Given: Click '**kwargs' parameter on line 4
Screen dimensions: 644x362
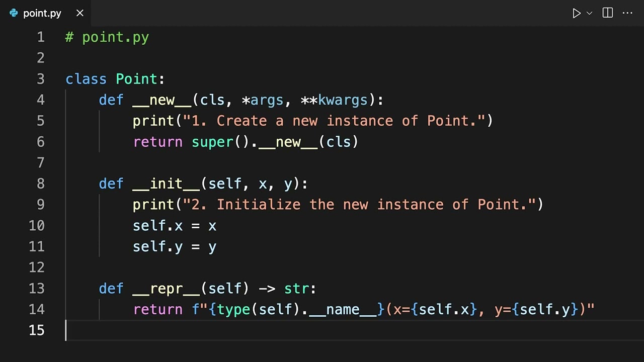Looking at the screenshot, I should coord(335,100).
